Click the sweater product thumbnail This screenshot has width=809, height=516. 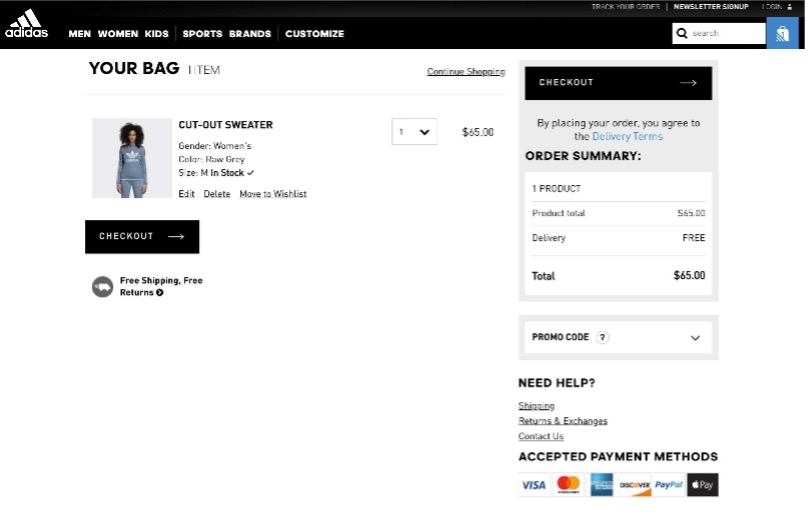(x=132, y=158)
